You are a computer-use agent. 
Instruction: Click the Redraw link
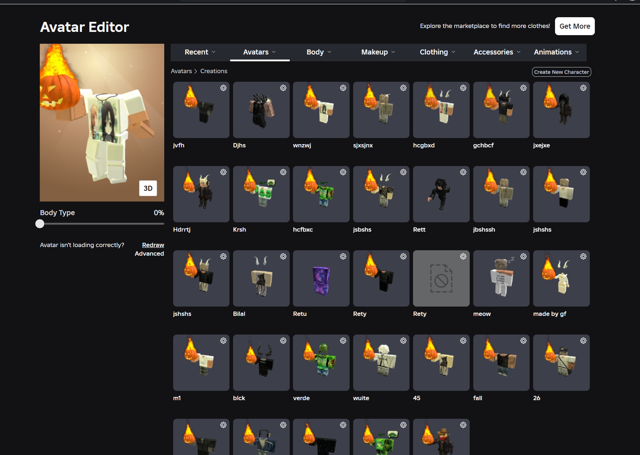(153, 245)
